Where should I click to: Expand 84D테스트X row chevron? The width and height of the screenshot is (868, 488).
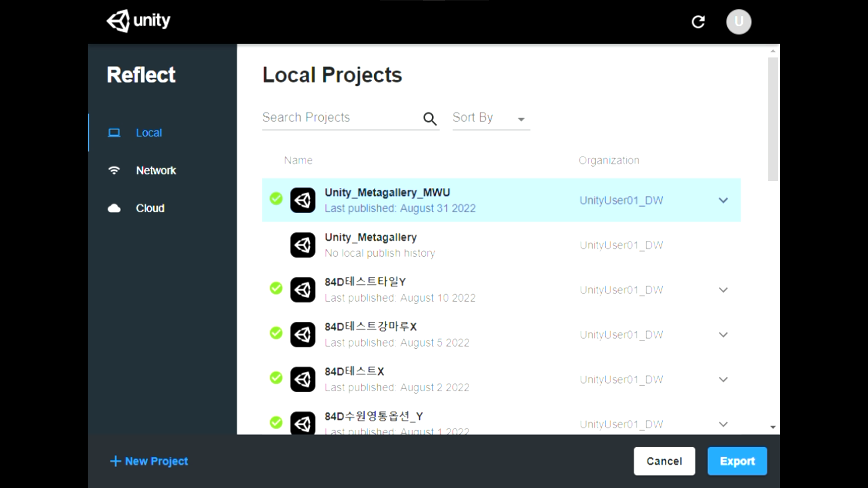(723, 379)
